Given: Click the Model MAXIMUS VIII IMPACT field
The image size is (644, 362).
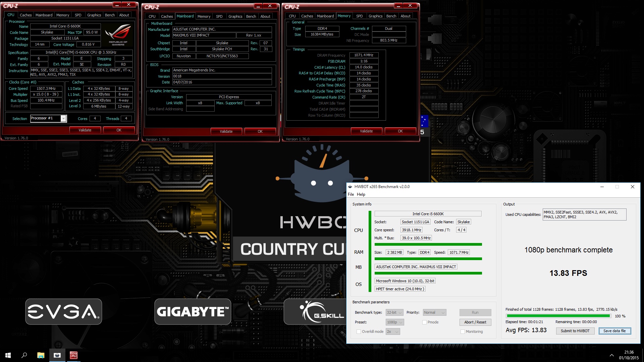Looking at the screenshot, I should pyautogui.click(x=204, y=35).
